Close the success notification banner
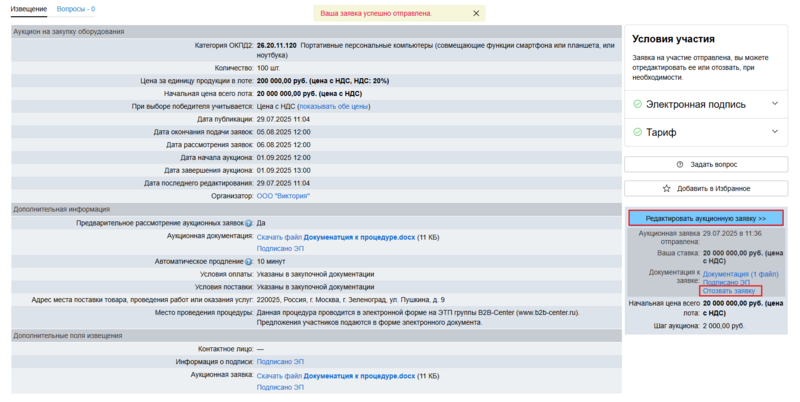800x402 pixels. [x=476, y=14]
